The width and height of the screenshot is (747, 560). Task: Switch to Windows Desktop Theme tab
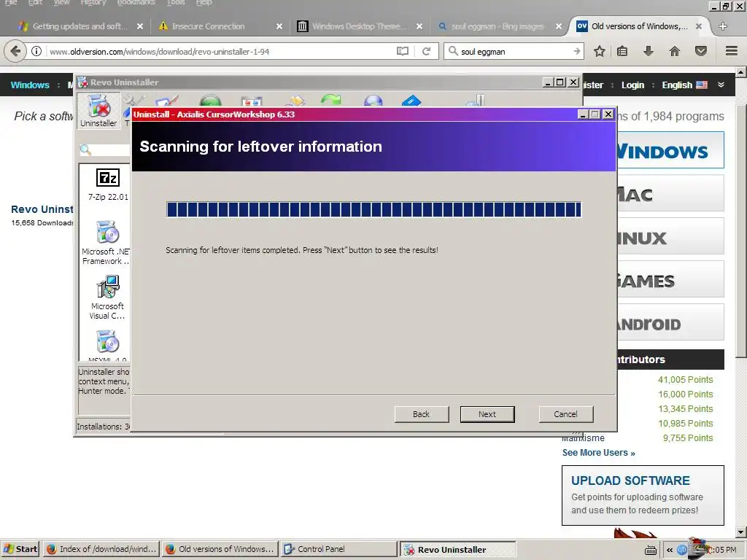(359, 26)
